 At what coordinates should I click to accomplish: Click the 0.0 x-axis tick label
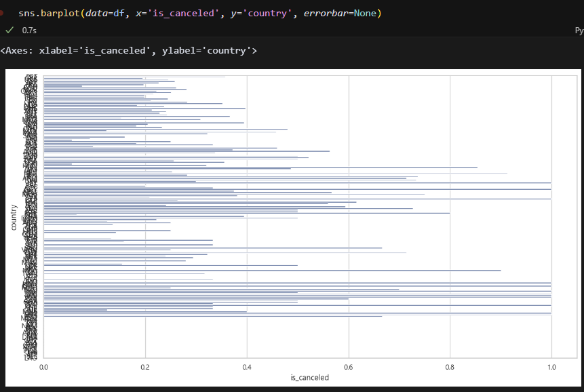pyautogui.click(x=43, y=367)
